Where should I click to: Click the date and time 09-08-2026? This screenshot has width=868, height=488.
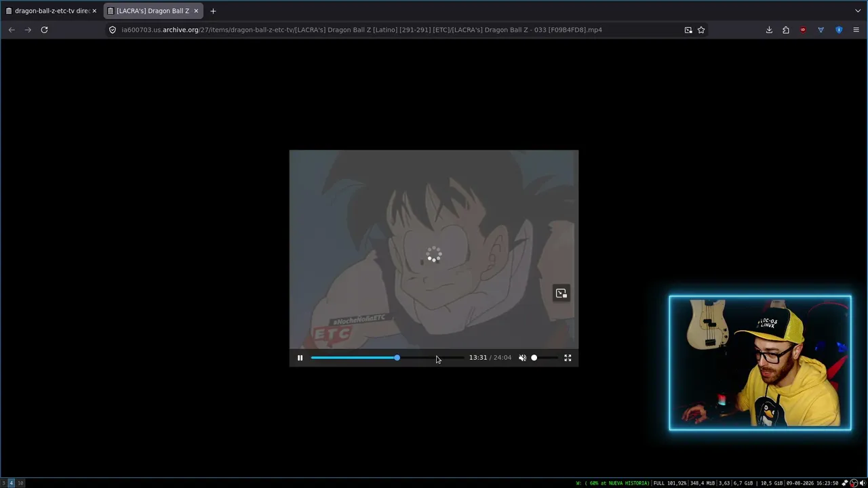click(x=812, y=483)
